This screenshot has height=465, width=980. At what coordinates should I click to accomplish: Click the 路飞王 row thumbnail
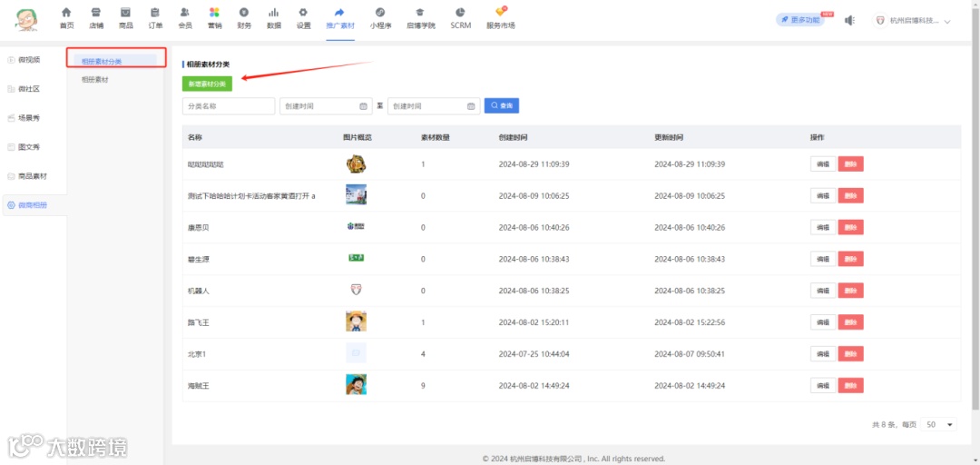(357, 322)
